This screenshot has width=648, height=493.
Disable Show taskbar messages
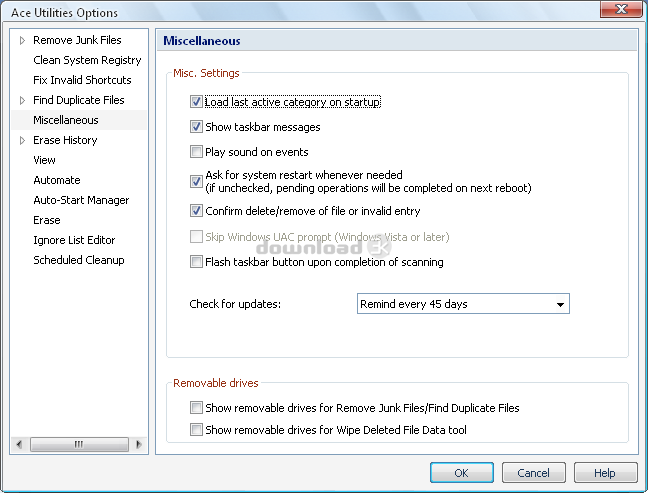(x=196, y=127)
